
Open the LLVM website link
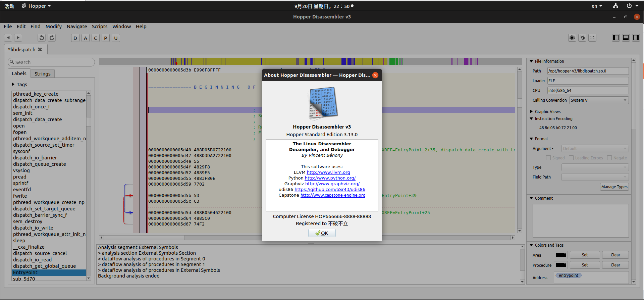click(328, 172)
